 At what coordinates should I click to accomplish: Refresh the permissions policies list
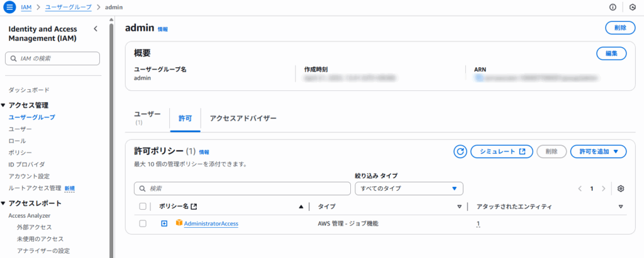point(460,151)
